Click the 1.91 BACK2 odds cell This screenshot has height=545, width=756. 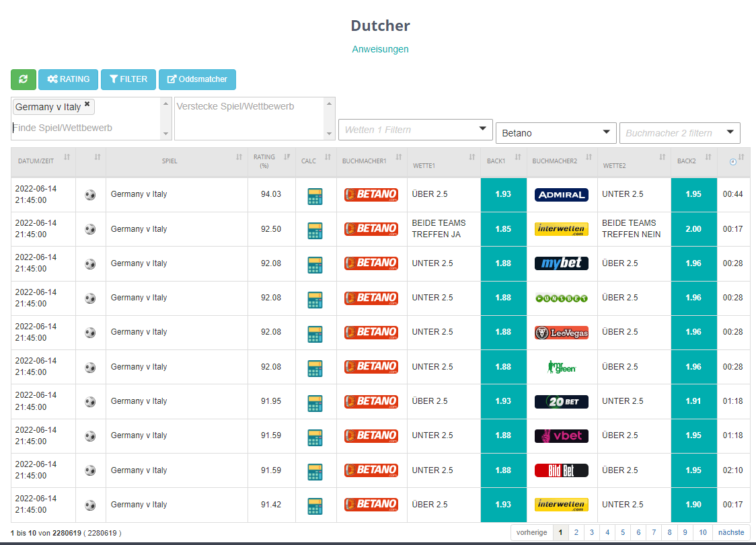pos(694,401)
